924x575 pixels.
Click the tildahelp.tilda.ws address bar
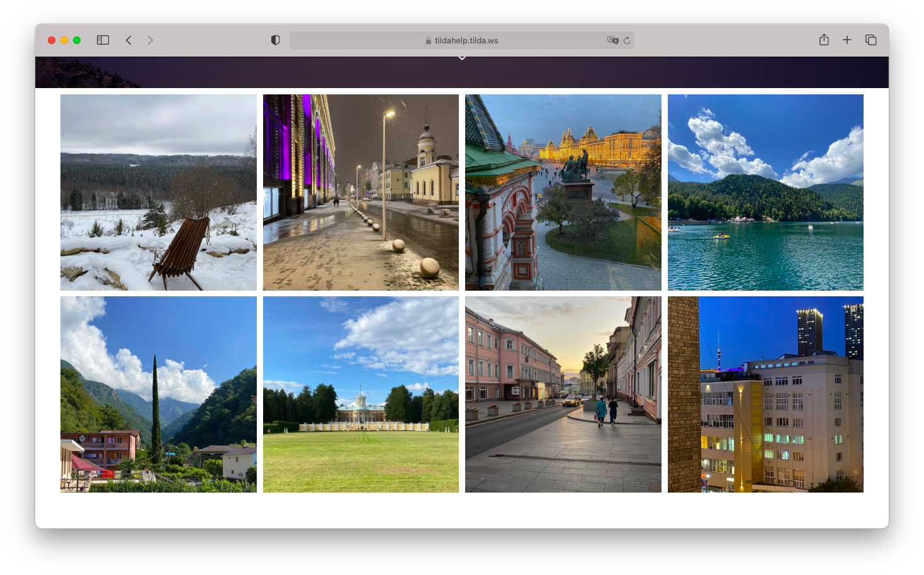pyautogui.click(x=462, y=40)
